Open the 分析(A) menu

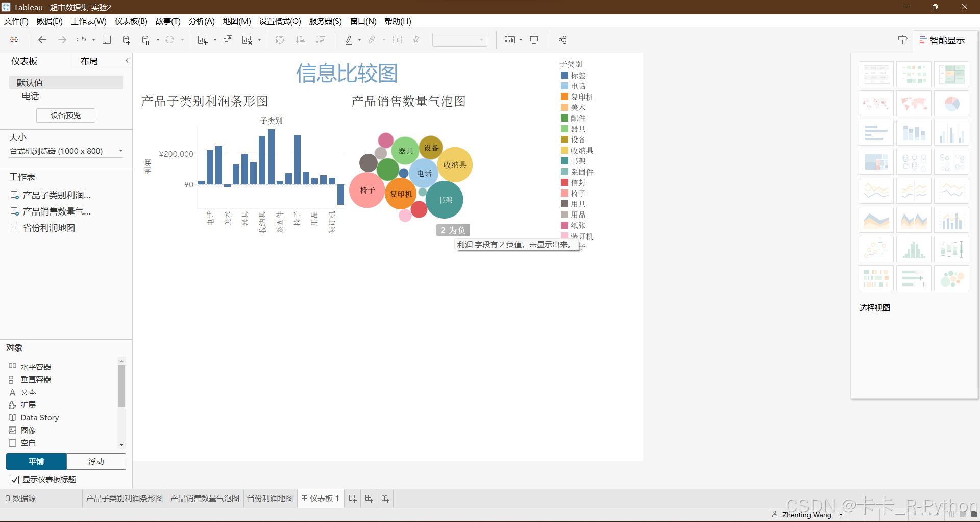[x=202, y=21]
